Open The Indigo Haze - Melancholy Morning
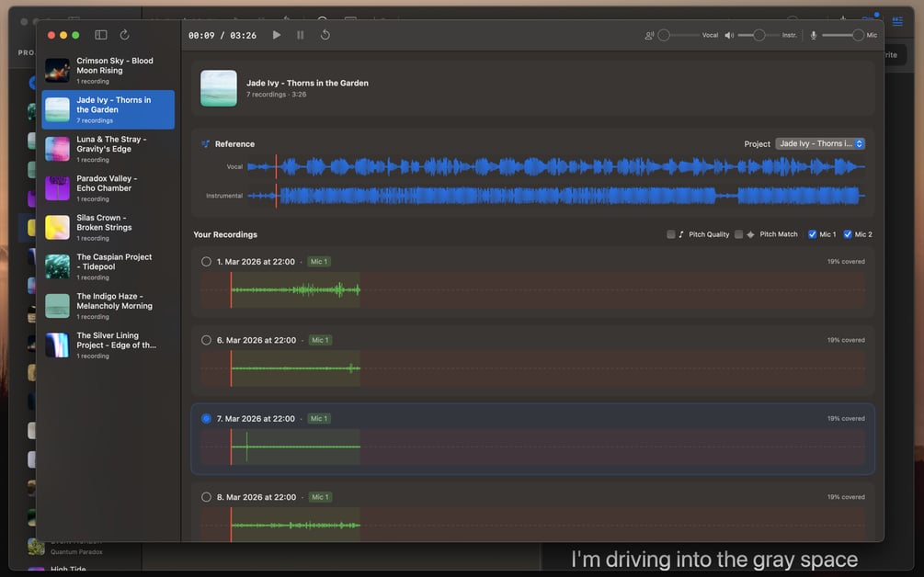The width and height of the screenshot is (924, 577). point(108,306)
